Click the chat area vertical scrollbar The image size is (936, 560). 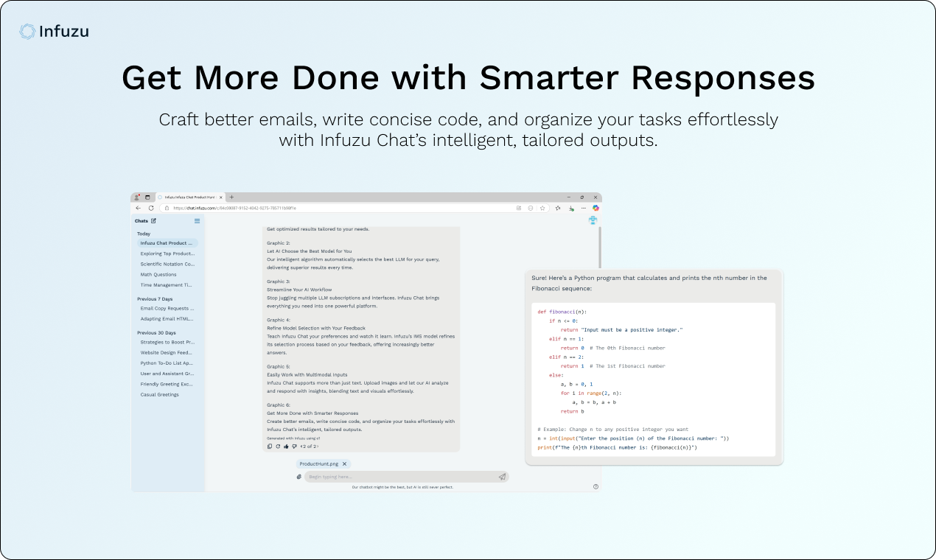(x=600, y=247)
